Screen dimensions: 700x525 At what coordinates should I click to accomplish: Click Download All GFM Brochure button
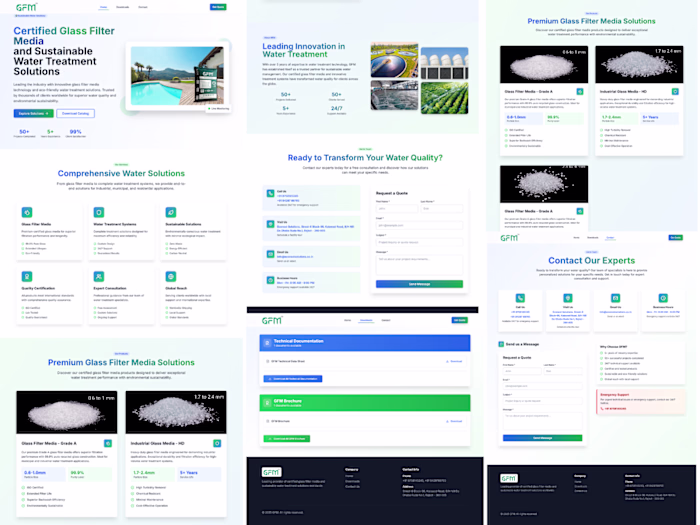coord(287,438)
